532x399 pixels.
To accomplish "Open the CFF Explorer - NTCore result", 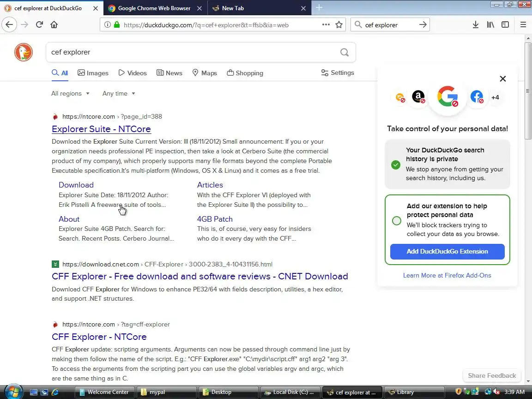I will tap(99, 337).
